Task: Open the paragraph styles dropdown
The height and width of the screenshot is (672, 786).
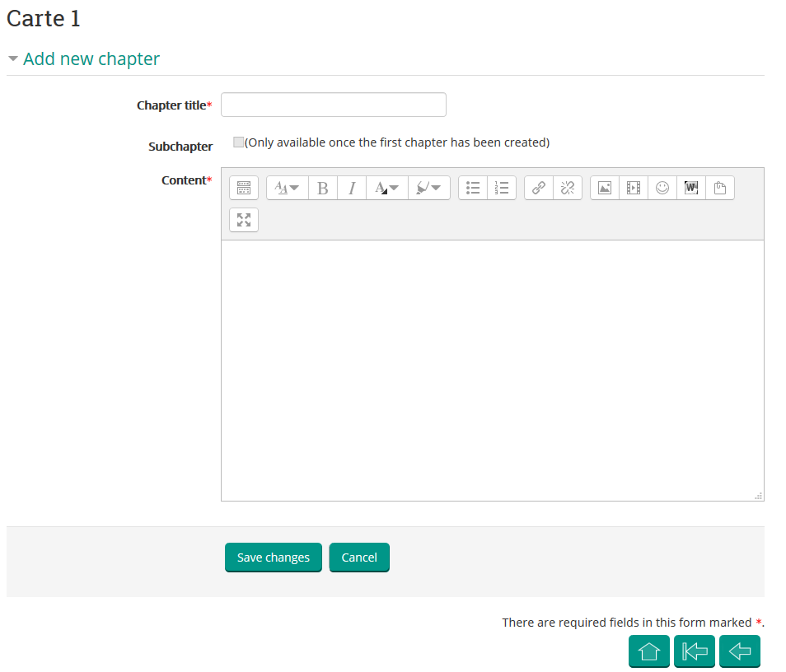Action: [287, 188]
